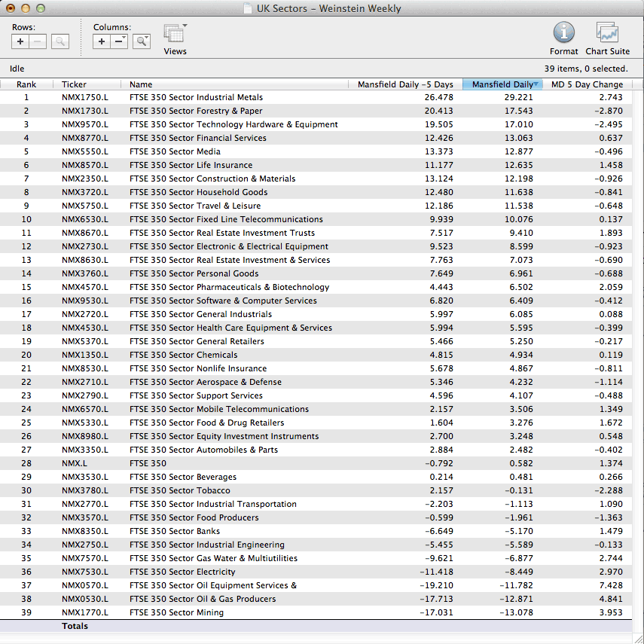The width and height of the screenshot is (644, 644).
Task: Sort by the Ticker column header
Action: [x=74, y=84]
